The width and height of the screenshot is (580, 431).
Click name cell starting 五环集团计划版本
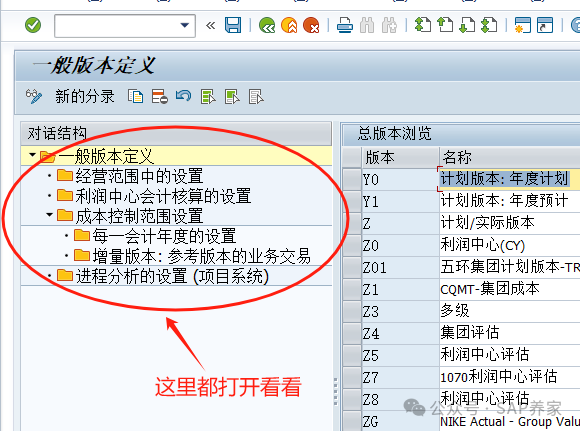pyautogui.click(x=510, y=267)
